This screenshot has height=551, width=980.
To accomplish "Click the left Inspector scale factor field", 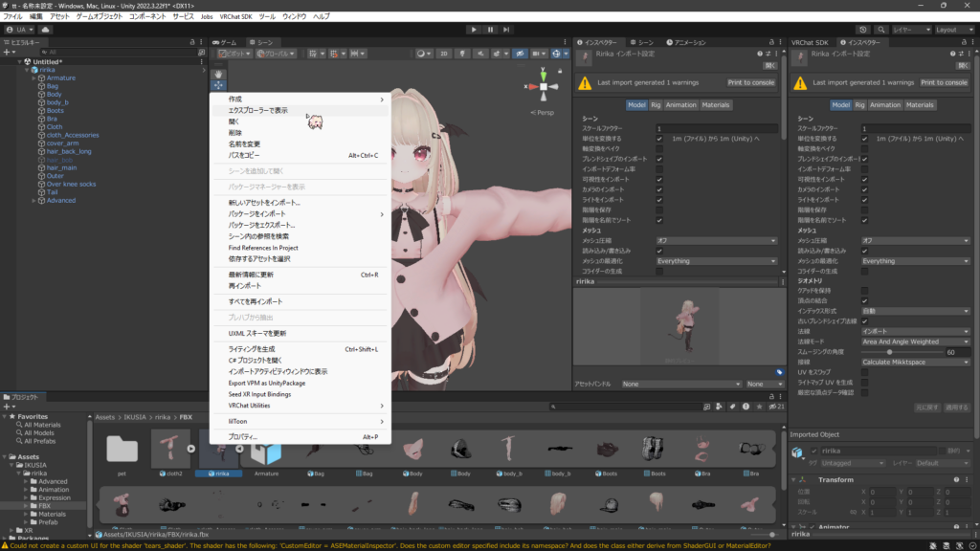I will pos(716,129).
